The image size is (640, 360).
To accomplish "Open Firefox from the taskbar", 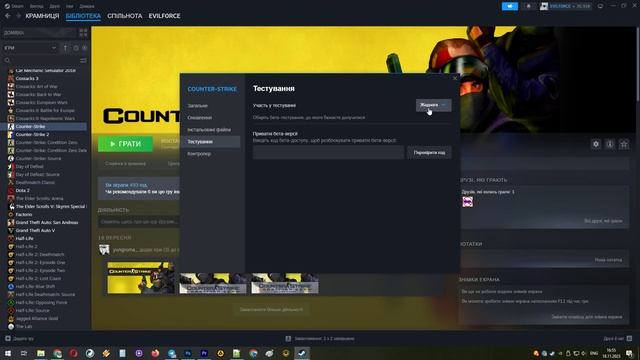I will (155, 353).
